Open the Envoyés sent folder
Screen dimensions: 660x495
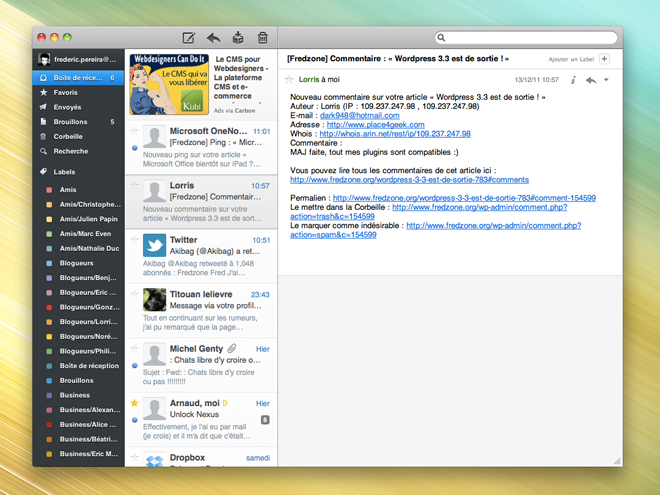tap(78, 107)
